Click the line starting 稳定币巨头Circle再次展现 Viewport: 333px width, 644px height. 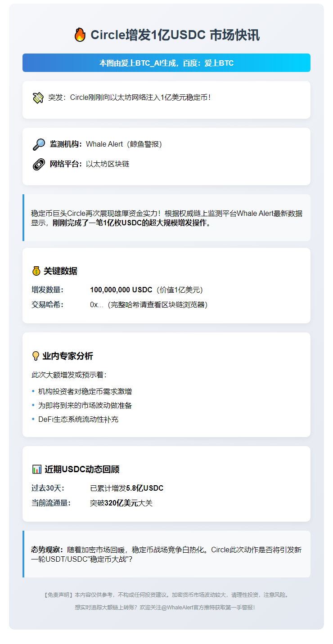point(166,213)
